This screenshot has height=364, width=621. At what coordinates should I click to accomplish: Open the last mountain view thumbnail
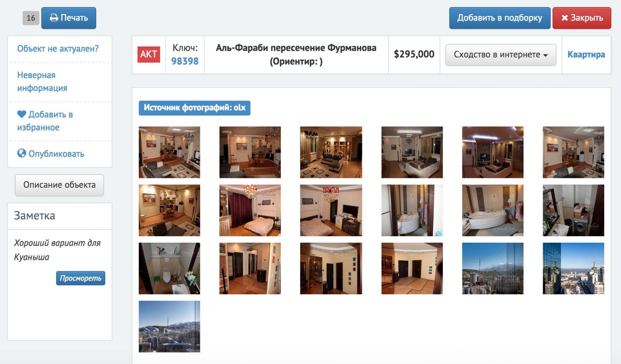pos(169,327)
